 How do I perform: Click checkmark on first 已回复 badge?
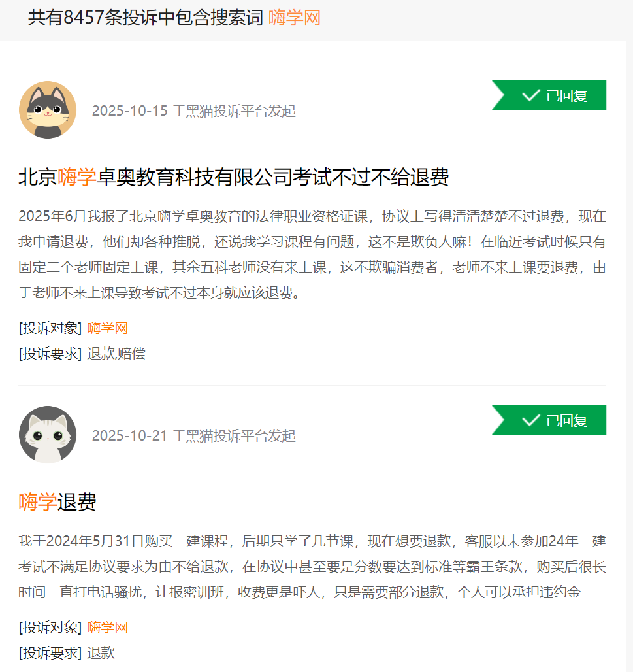pos(530,95)
